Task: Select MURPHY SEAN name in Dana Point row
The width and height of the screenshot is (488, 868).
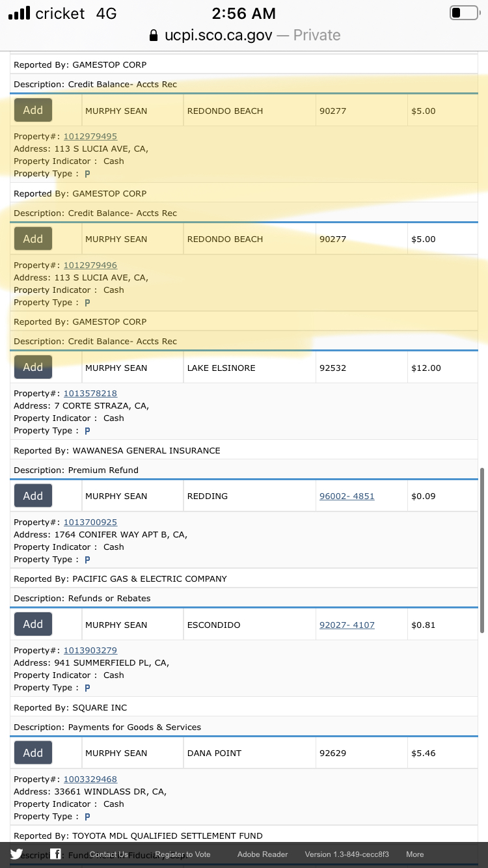Action: [x=116, y=753]
